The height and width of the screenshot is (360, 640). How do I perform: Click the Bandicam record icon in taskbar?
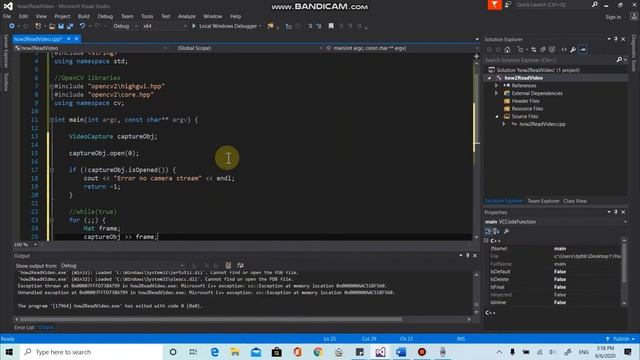[x=422, y=352]
